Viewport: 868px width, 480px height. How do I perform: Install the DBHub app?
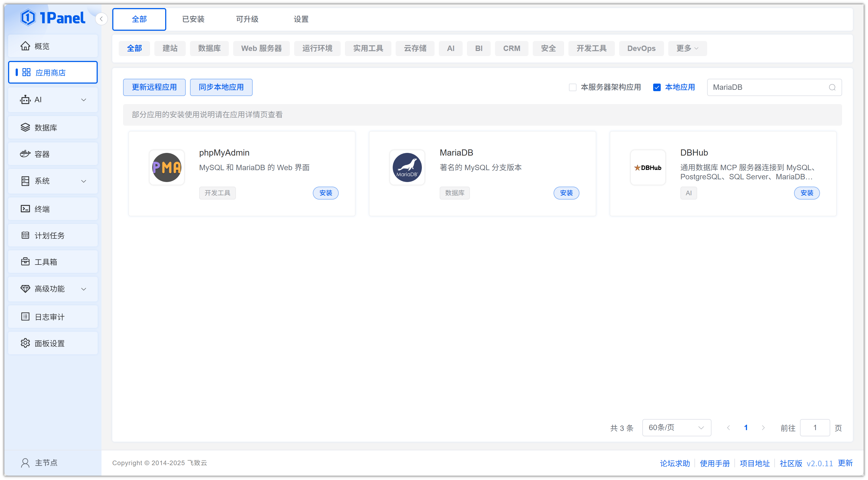pos(807,193)
